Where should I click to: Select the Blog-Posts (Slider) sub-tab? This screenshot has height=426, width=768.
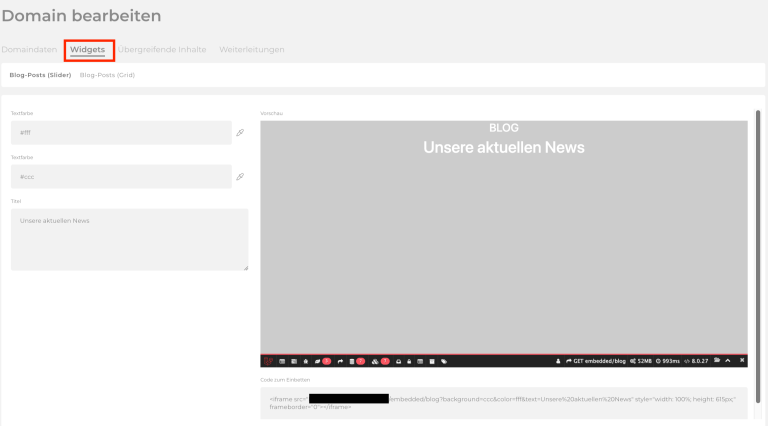(40, 75)
